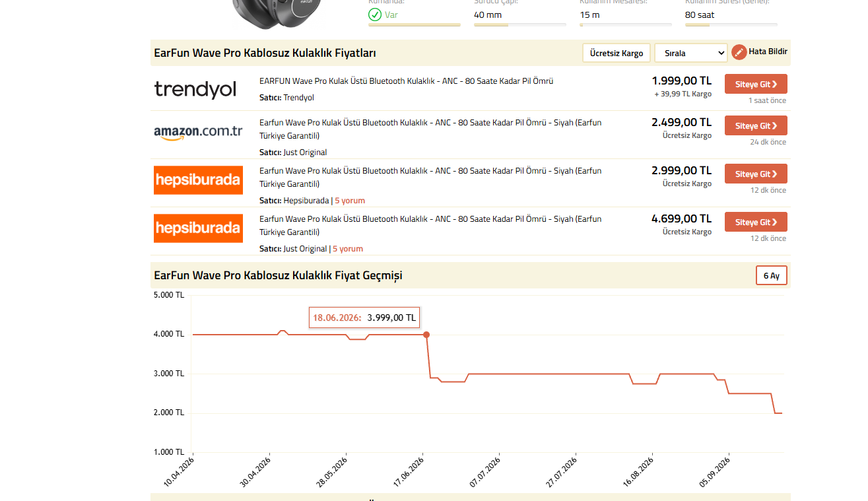Click the pencil icon for Hata Bildir
The height and width of the screenshot is (501, 868).
pyautogui.click(x=739, y=52)
